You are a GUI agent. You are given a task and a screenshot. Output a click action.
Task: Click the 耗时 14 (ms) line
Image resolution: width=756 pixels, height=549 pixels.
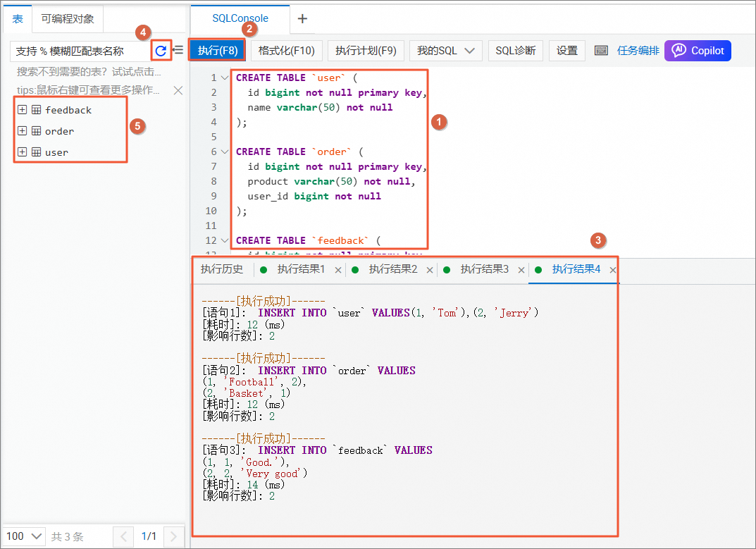click(x=244, y=484)
